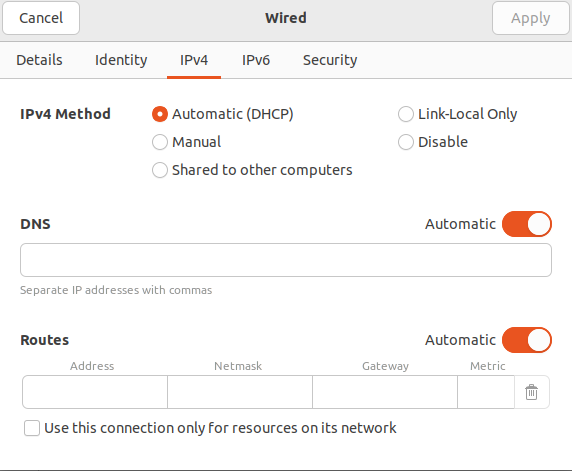Viewport: 572px width, 471px height.
Task: Select the Automatic (DHCP) radio button
Action: (160, 114)
